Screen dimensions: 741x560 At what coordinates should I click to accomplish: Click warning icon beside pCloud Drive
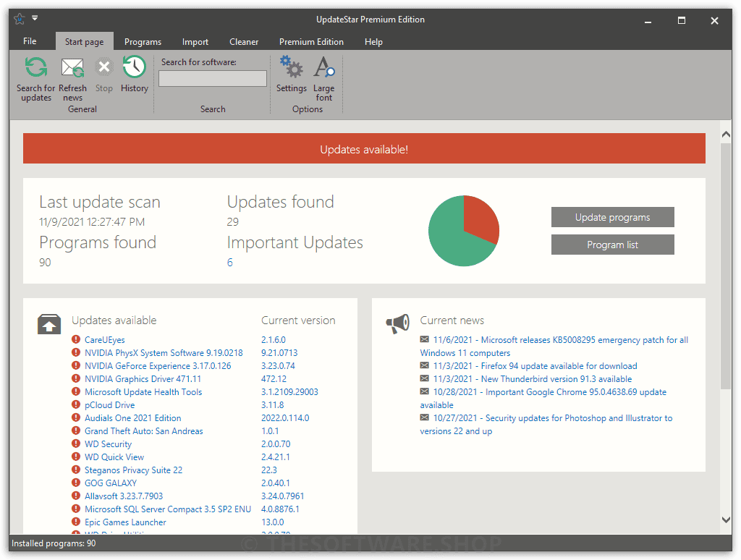click(x=75, y=404)
